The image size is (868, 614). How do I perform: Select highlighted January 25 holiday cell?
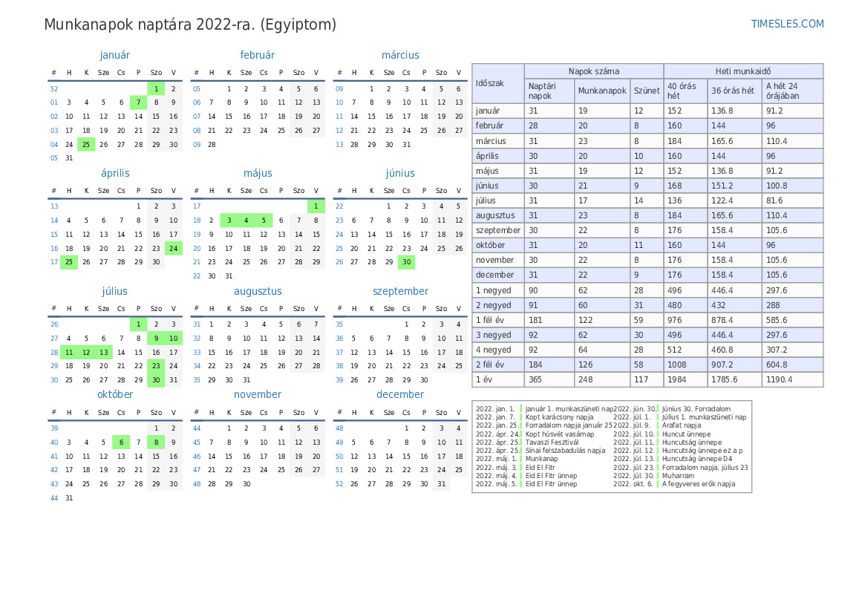86,145
